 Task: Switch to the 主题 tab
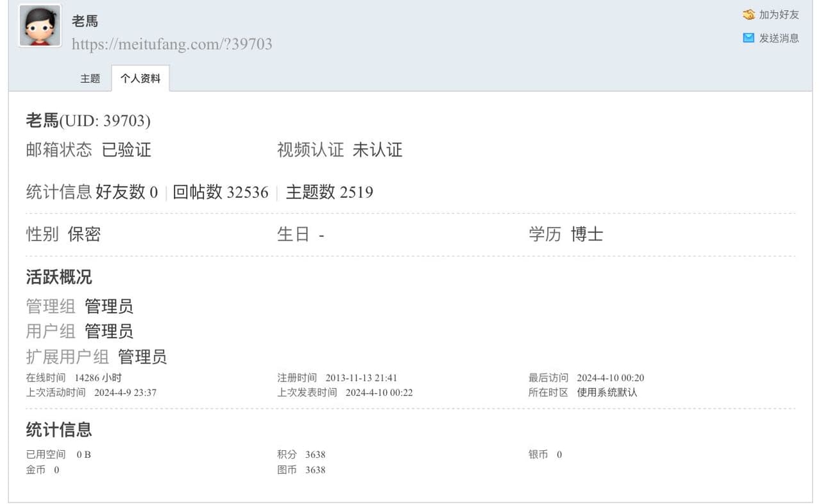pos(90,78)
